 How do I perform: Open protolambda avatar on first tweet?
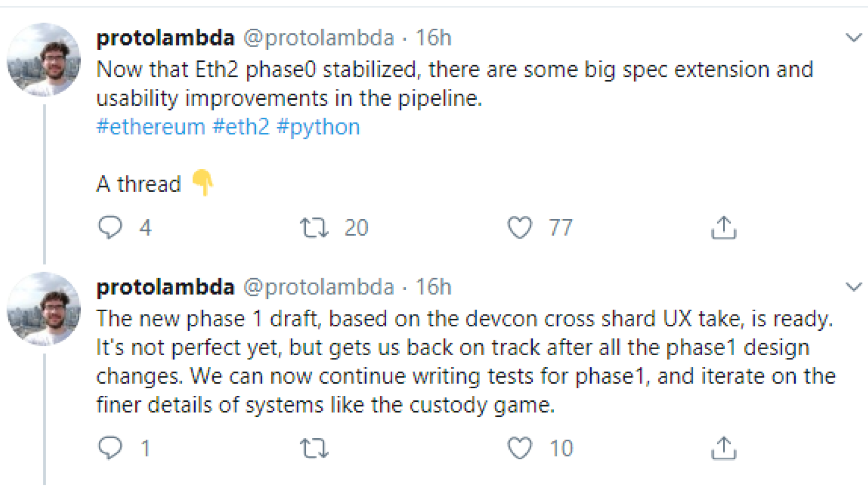click(x=44, y=60)
